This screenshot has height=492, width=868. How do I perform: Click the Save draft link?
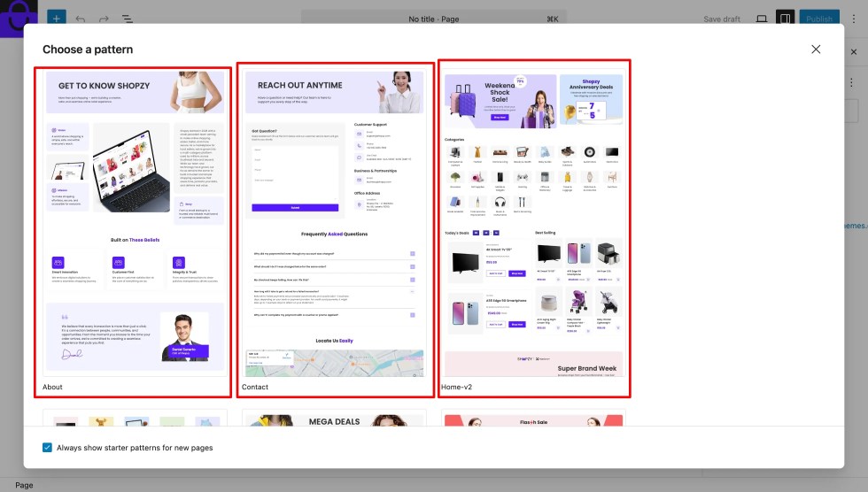pyautogui.click(x=721, y=19)
